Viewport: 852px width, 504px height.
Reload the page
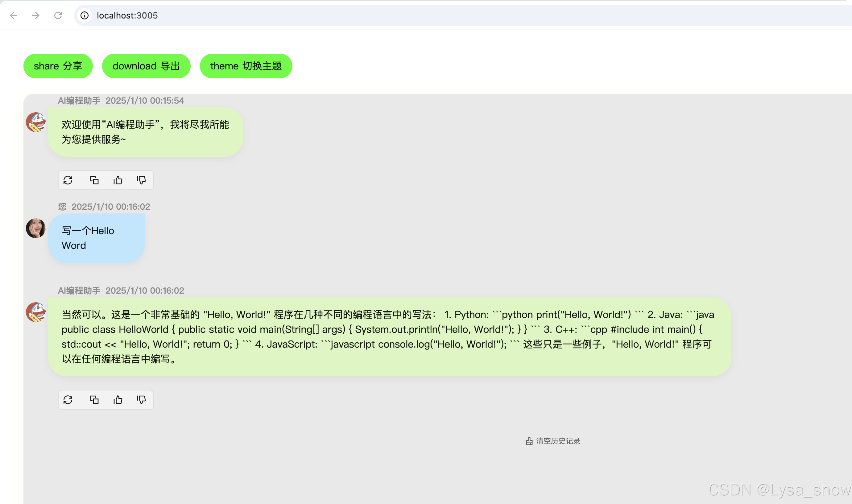coord(58,15)
